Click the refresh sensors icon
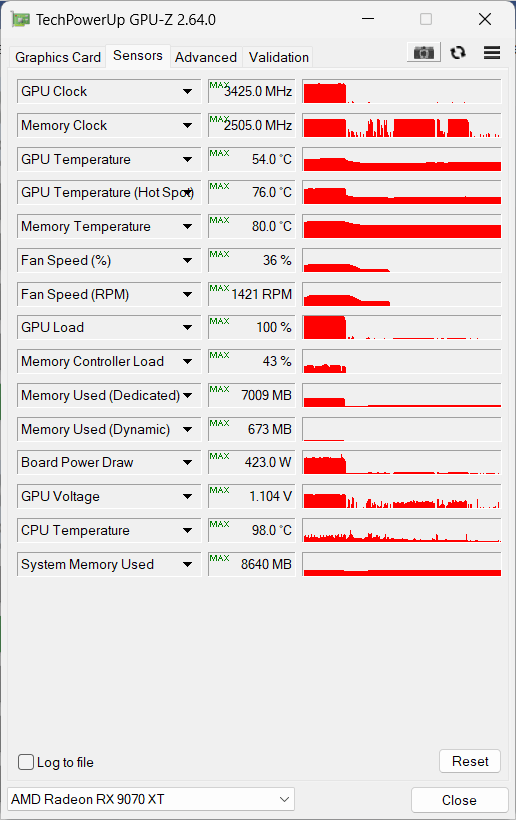Viewport: 516px width, 820px height. (458, 53)
